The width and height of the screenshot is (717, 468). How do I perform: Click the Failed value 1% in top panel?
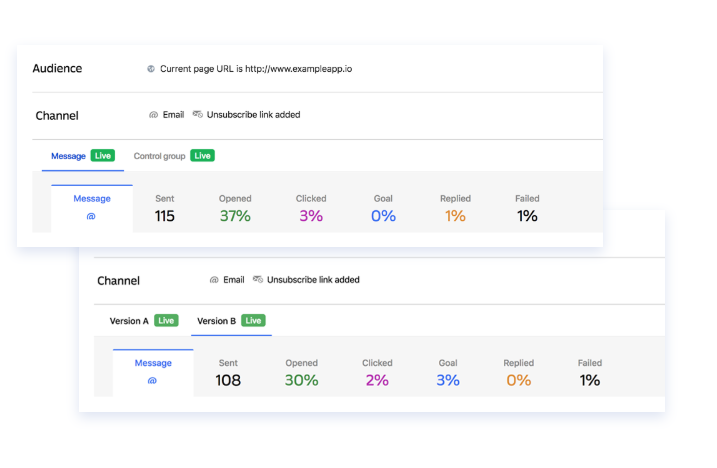pyautogui.click(x=527, y=216)
